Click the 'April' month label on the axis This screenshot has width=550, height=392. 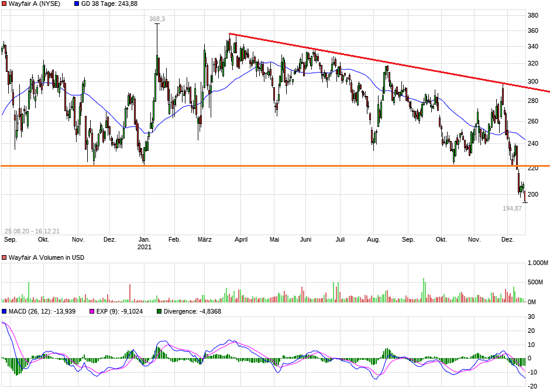point(241,240)
